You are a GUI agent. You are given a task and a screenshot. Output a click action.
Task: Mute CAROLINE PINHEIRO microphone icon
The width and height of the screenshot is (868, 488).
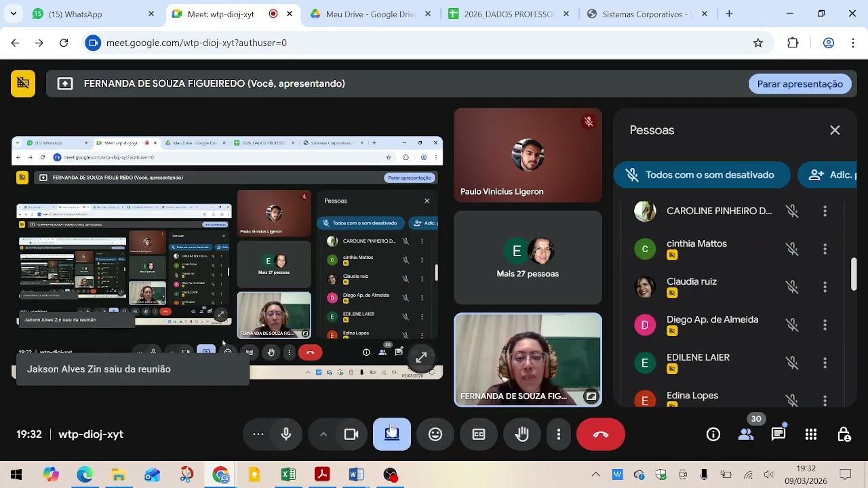coord(792,211)
